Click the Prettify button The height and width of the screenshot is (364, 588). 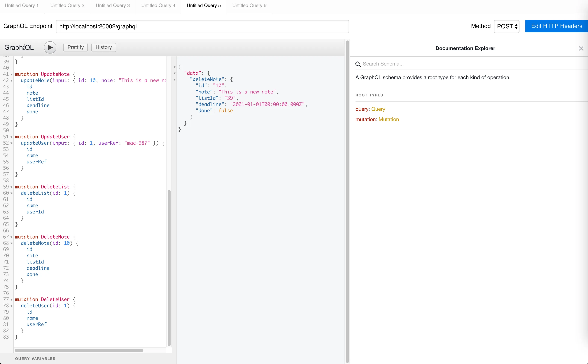tap(75, 47)
